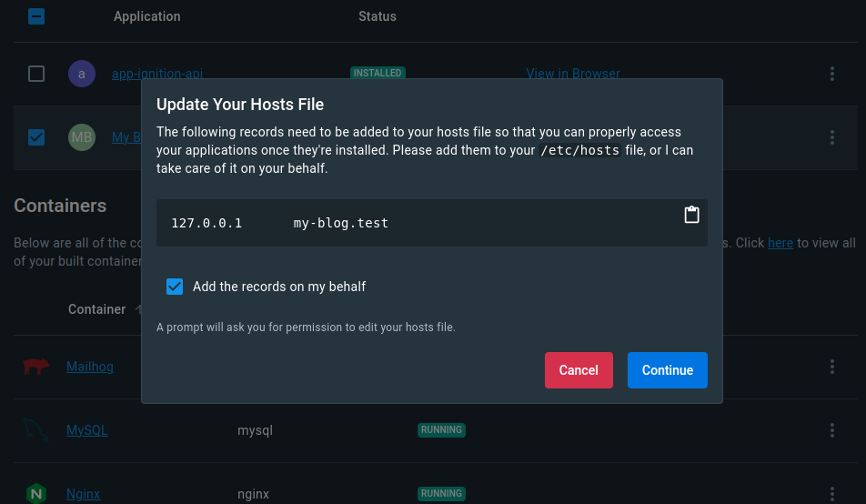Open Mailhog container options menu

tap(831, 367)
